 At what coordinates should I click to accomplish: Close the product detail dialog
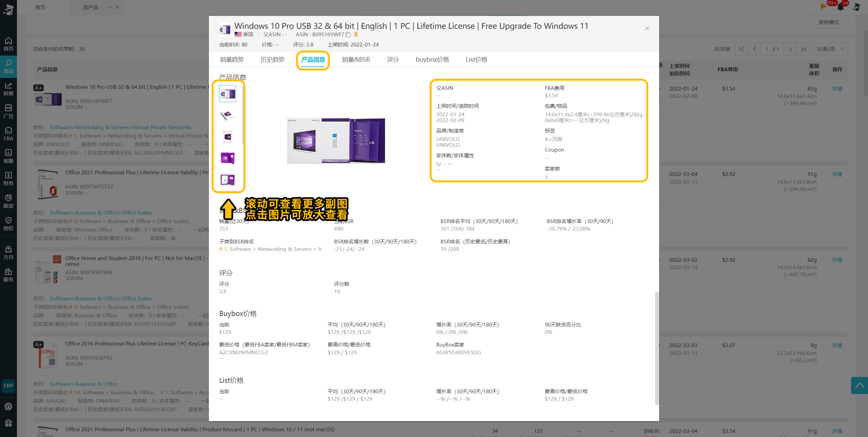coord(647,28)
